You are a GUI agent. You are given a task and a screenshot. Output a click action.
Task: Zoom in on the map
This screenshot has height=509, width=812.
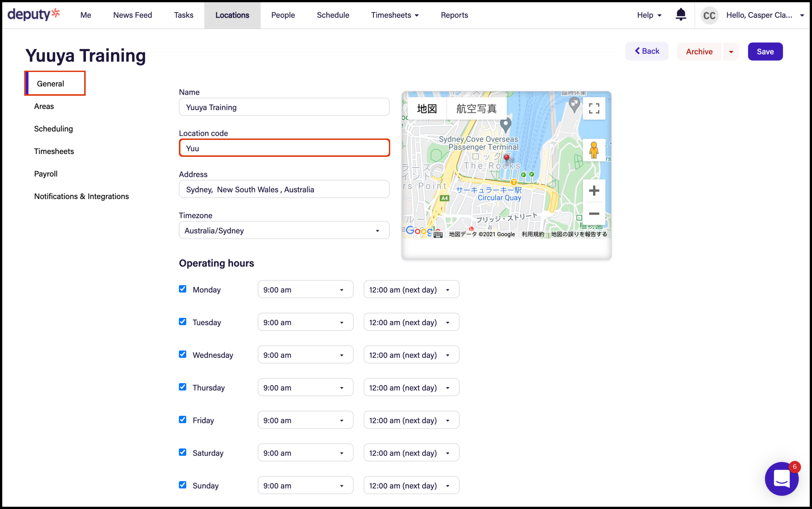[594, 191]
